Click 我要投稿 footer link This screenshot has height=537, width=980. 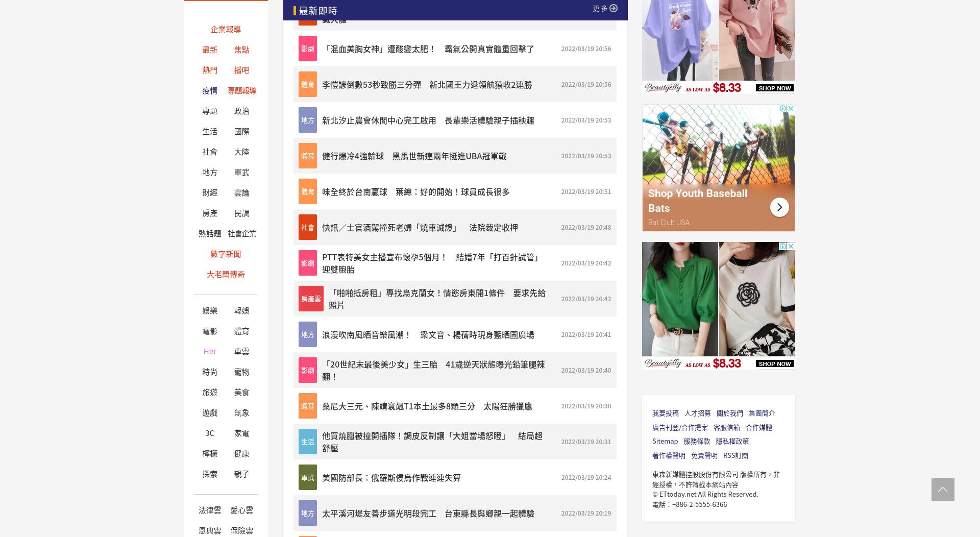click(x=666, y=413)
